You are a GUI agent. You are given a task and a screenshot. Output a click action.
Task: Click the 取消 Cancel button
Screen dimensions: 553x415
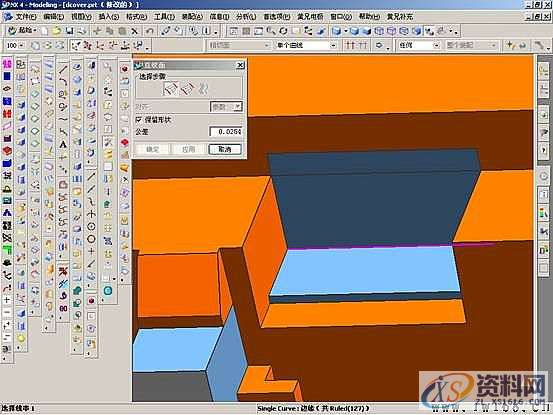(x=225, y=149)
